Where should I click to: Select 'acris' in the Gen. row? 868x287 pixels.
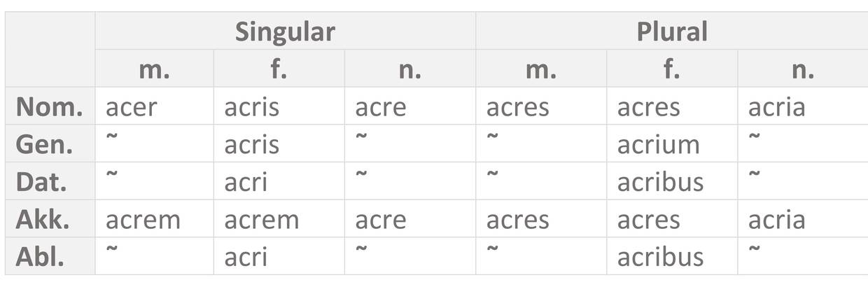pos(251,145)
